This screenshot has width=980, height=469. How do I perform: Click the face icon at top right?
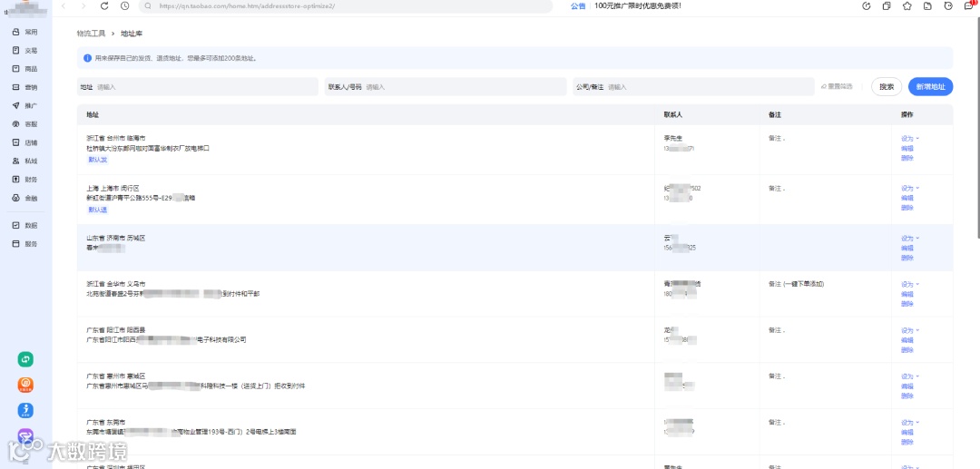point(948,5)
